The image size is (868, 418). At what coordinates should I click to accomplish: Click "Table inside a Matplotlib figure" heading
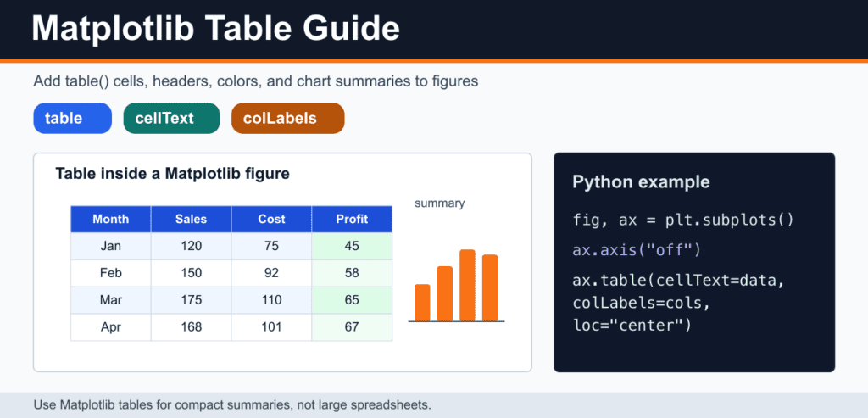click(x=172, y=174)
